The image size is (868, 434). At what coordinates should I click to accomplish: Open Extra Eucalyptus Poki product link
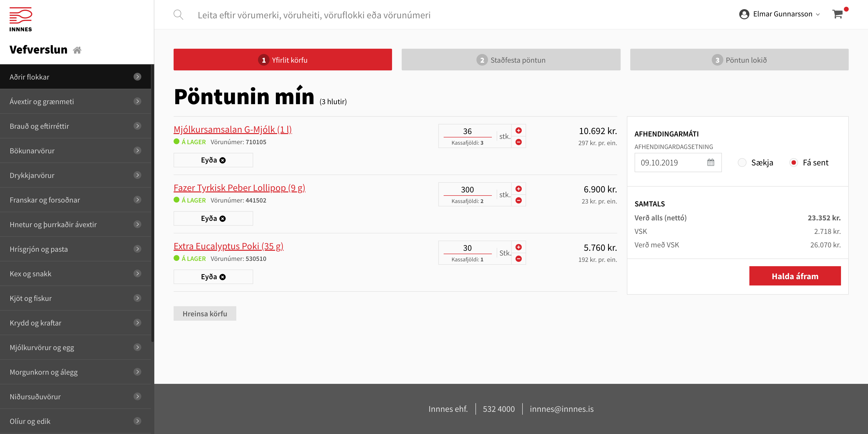coord(229,246)
